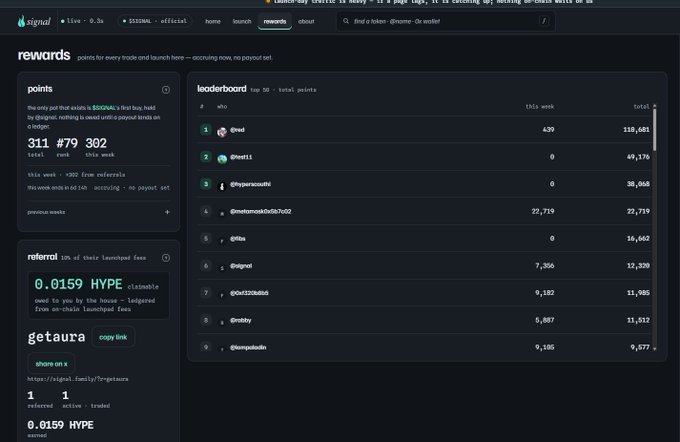The height and width of the screenshot is (442, 680).
Task: Copy the getaura referral link
Action: 113,337
